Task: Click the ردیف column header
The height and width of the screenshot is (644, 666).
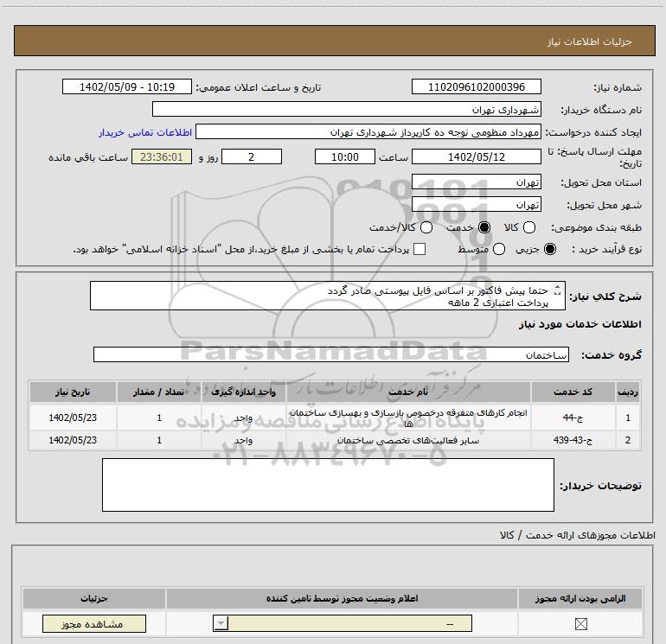Action: click(x=628, y=392)
